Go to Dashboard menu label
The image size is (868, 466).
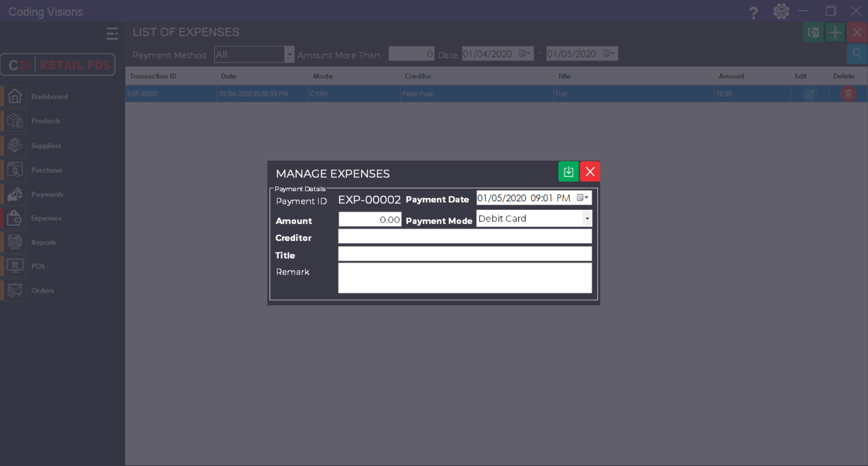50,96
